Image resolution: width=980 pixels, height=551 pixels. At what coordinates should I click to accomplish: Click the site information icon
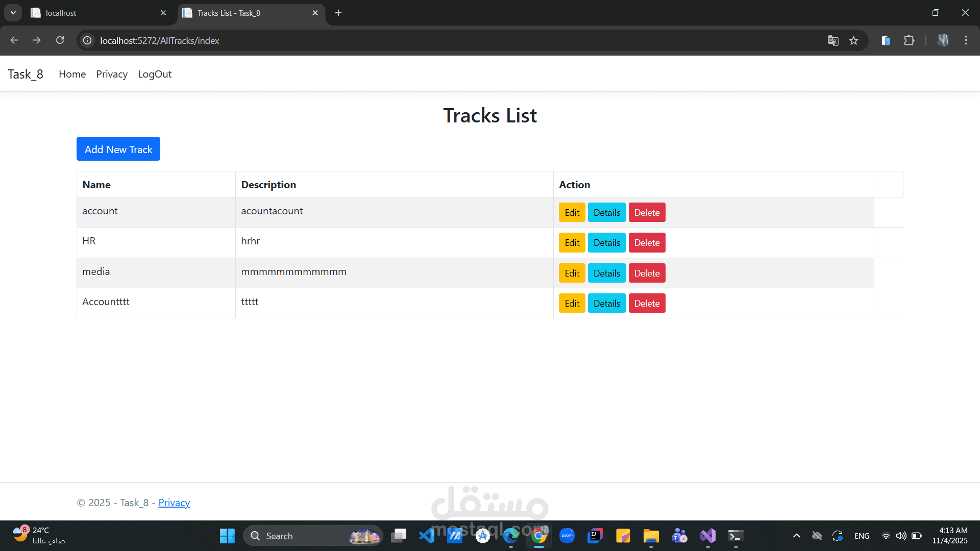[88, 40]
